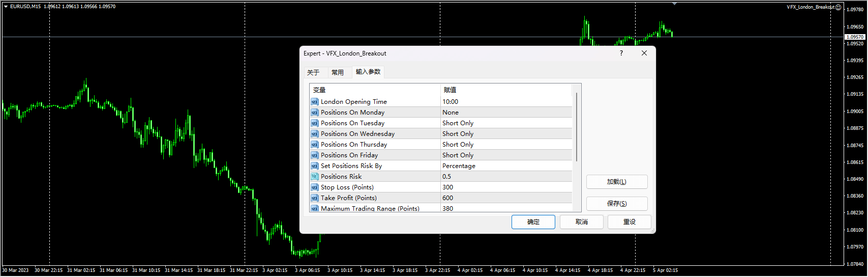Image resolution: width=868 pixels, height=277 pixels.
Task: Click the arrow icon before EURUSD,M15 label
Action: [x=6, y=7]
